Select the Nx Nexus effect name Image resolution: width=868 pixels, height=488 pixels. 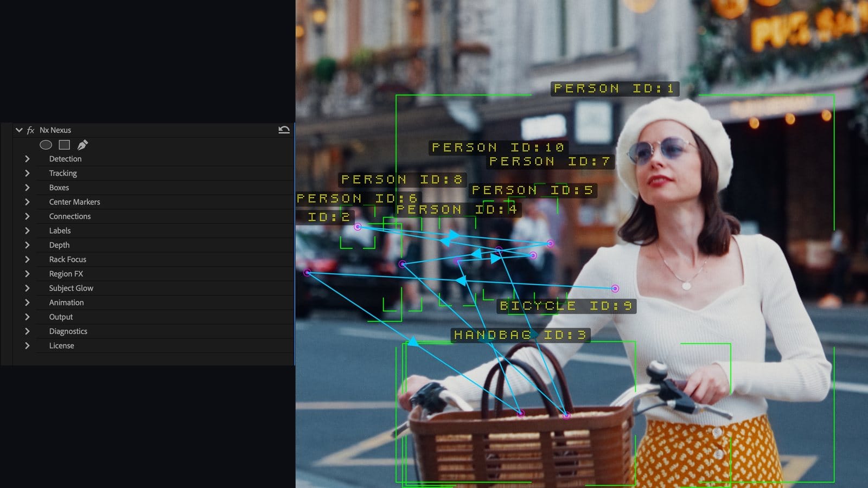point(55,130)
